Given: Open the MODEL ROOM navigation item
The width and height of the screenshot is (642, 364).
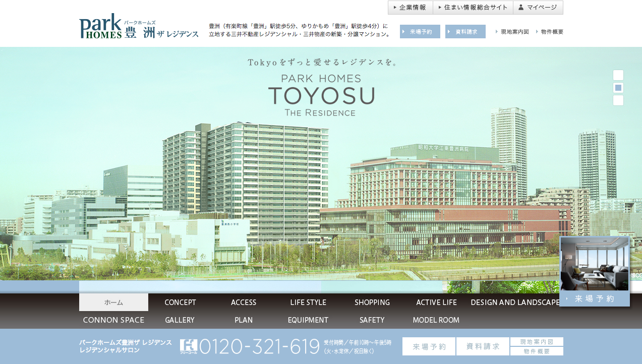Looking at the screenshot, I should tap(436, 320).
